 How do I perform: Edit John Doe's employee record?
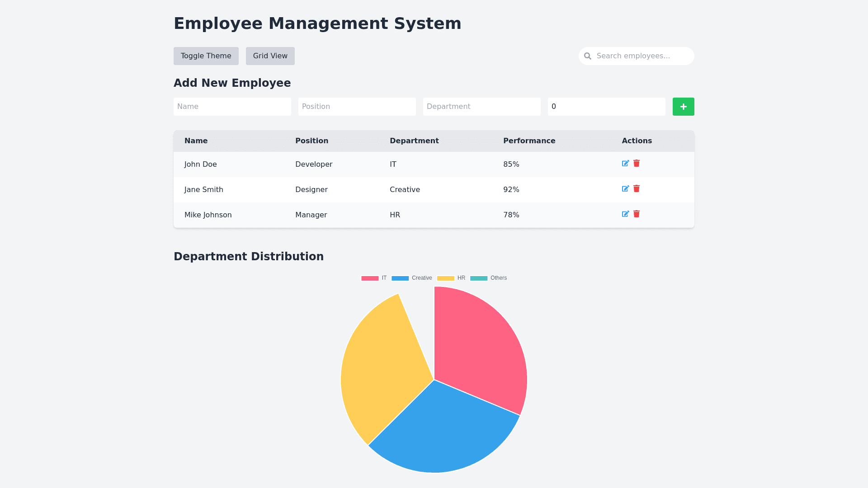tap(625, 164)
